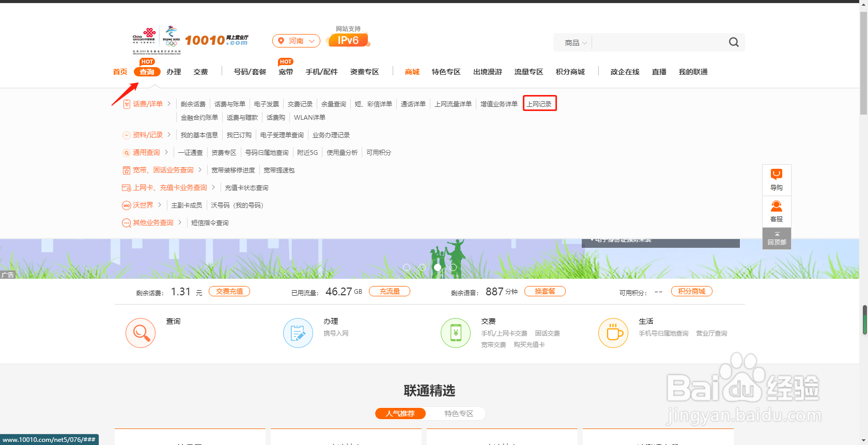Screen dimensions: 868x445
Task: Expand the 资料/记录 chevron
Action: 169,135
